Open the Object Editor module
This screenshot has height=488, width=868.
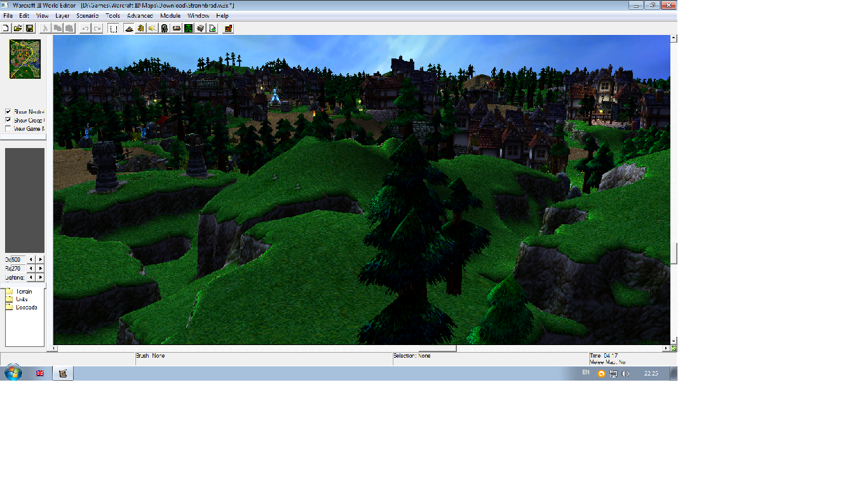click(165, 28)
